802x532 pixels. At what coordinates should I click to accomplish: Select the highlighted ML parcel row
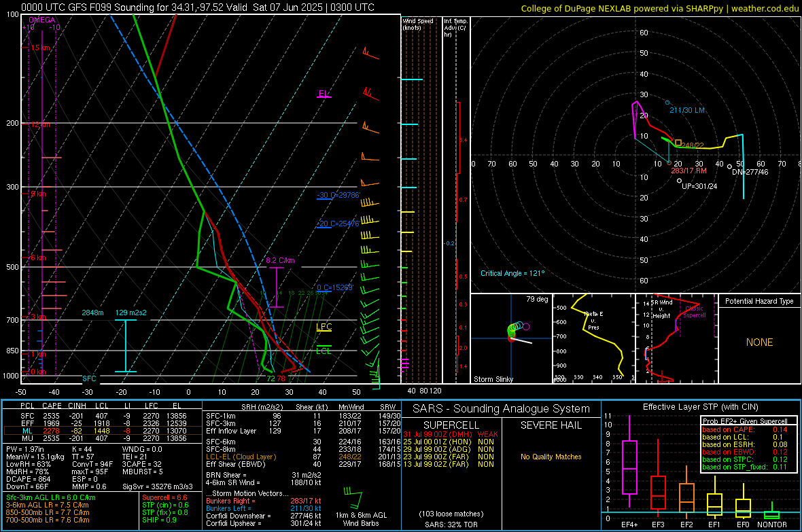103,431
